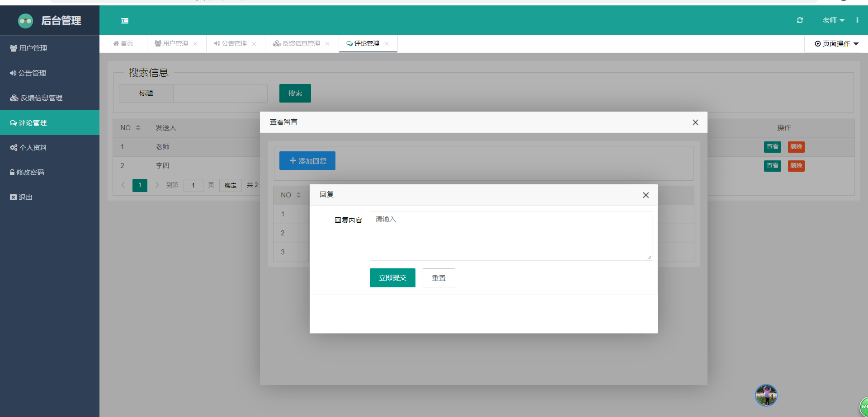The image size is (868, 417).
Task: Expand the 页面操作 dropdown
Action: (x=836, y=44)
